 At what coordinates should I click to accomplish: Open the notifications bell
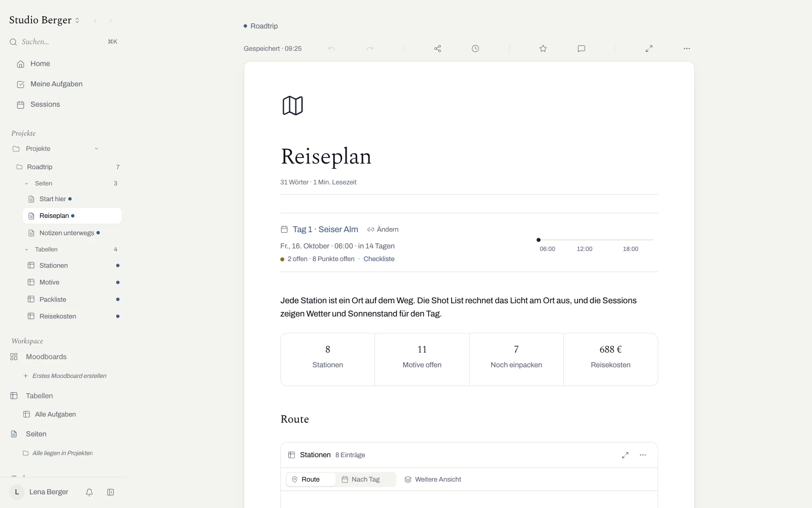89,492
